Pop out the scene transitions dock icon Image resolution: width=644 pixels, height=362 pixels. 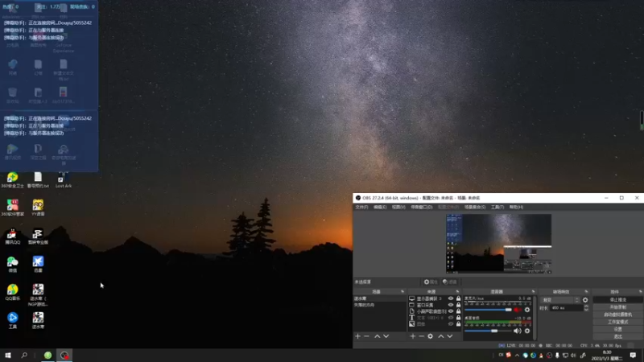click(x=587, y=291)
